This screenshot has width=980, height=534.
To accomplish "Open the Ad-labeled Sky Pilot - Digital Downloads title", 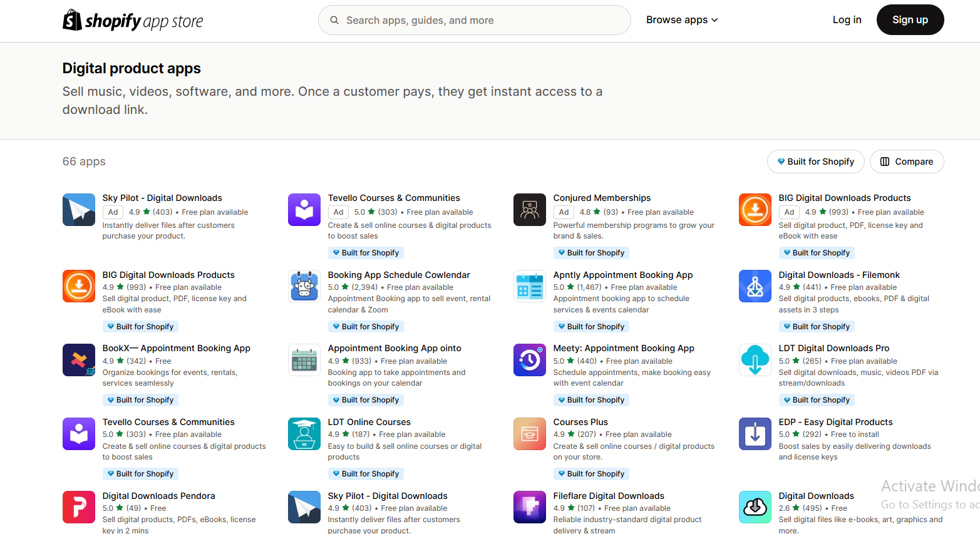I will [162, 198].
